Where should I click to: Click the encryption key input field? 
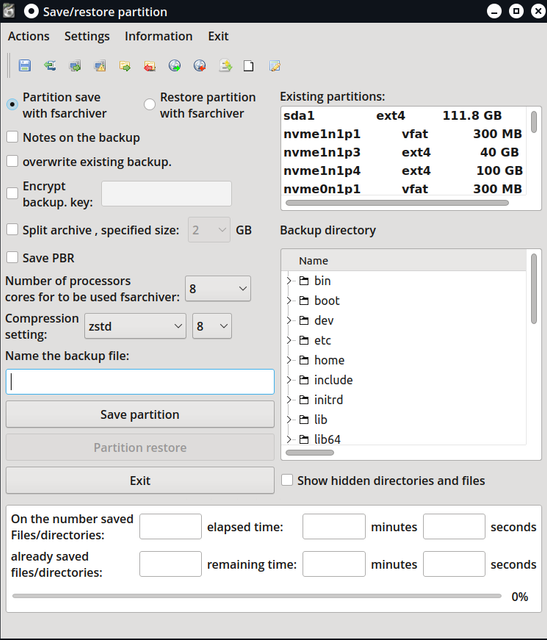tap(167, 193)
